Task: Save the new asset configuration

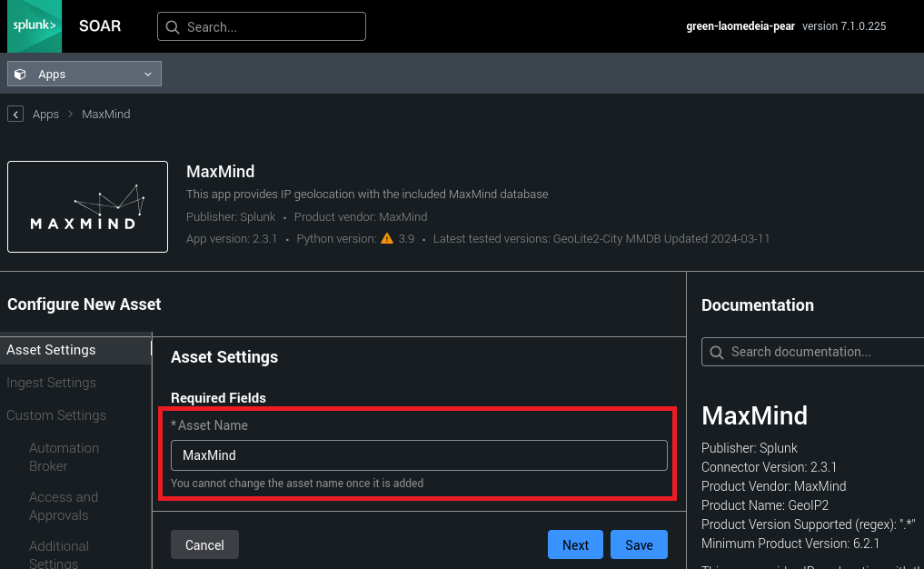Action: click(x=639, y=544)
